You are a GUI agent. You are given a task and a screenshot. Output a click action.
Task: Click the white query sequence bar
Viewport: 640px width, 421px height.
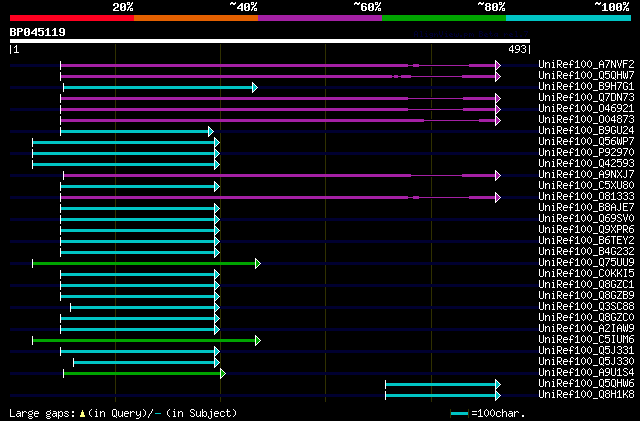click(270, 41)
